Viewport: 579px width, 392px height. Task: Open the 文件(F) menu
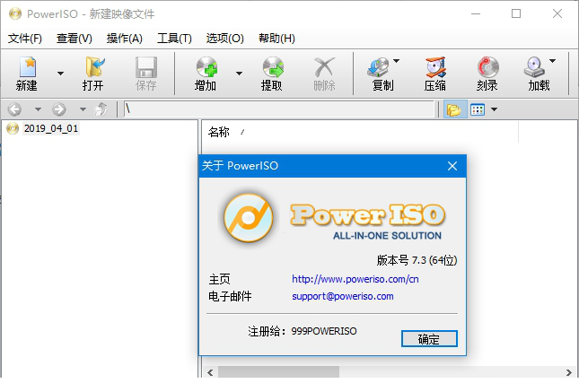25,39
